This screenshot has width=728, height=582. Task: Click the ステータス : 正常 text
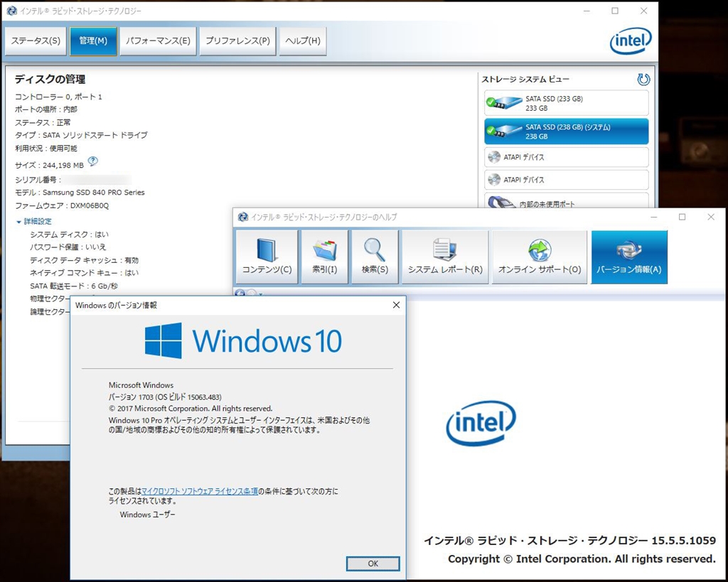pyautogui.click(x=43, y=122)
